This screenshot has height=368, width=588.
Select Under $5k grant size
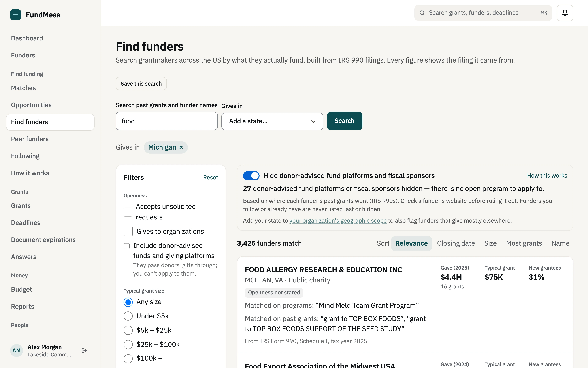tap(128, 316)
